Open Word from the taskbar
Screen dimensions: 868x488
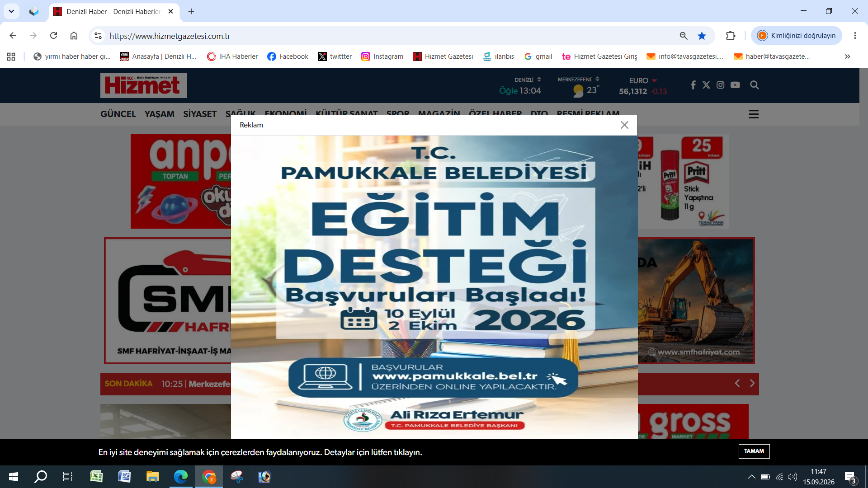pyautogui.click(x=124, y=477)
